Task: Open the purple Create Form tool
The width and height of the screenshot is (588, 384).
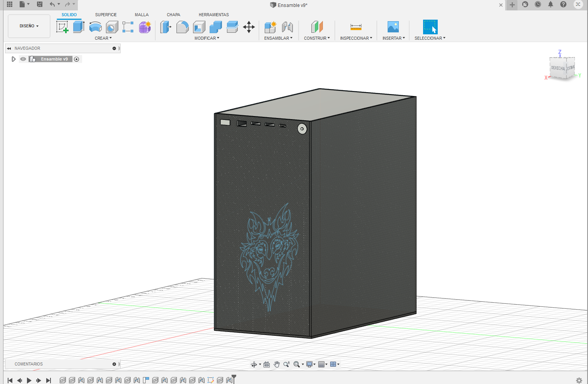Action: pos(145,27)
